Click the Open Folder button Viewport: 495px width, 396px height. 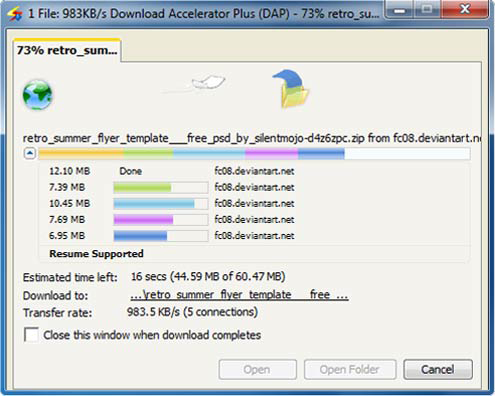tap(350, 369)
